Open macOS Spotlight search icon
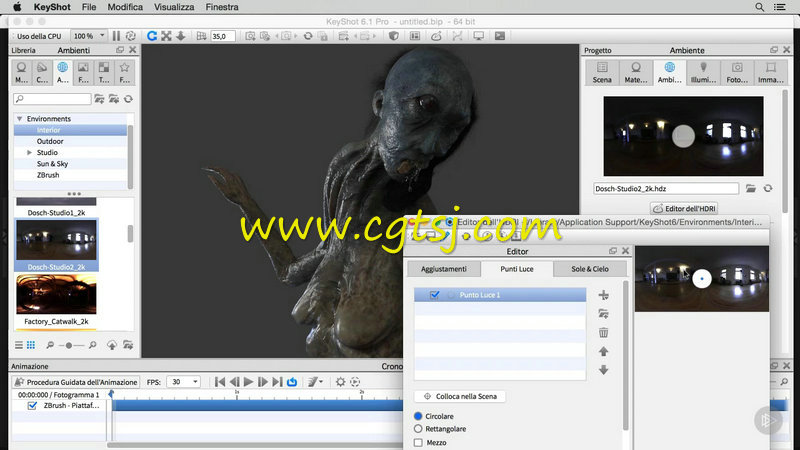This screenshot has height=450, width=800. (x=760, y=7)
